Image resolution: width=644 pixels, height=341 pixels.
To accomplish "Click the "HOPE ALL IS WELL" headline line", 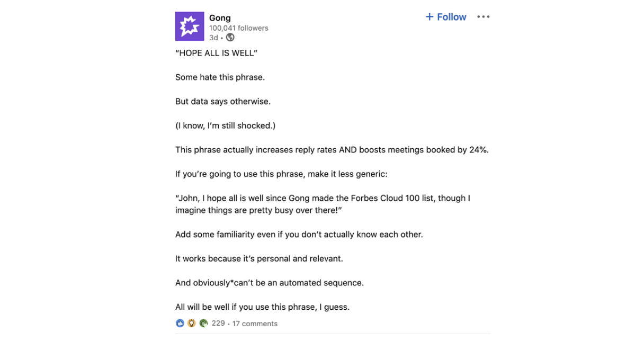I will pos(216,53).
